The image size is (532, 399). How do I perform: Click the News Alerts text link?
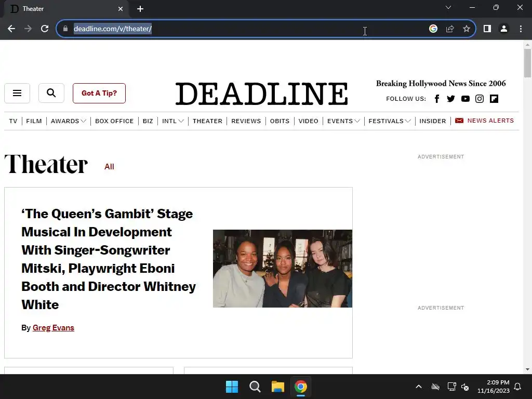coord(490,121)
